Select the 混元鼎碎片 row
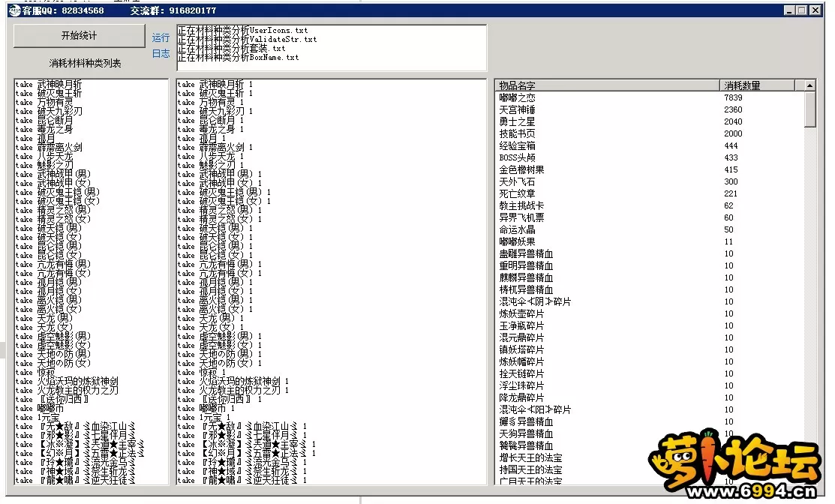 point(650,337)
